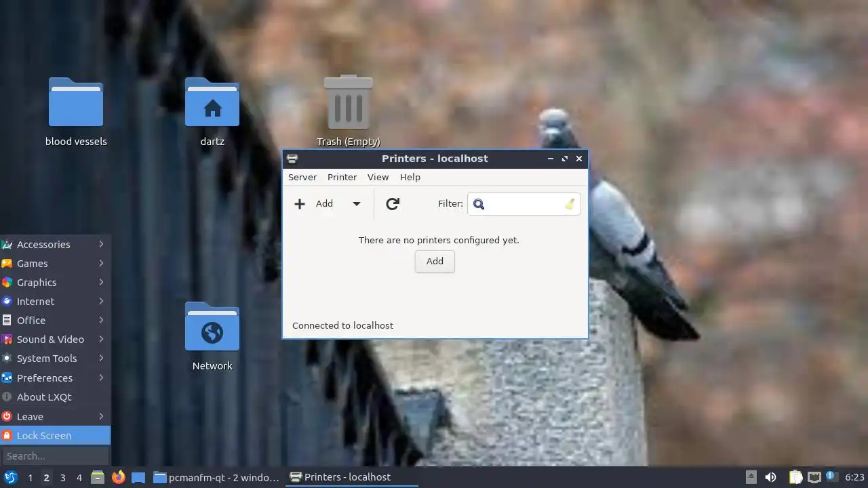
Task: Click the Connected to localhost status text
Action: pyautogui.click(x=342, y=325)
